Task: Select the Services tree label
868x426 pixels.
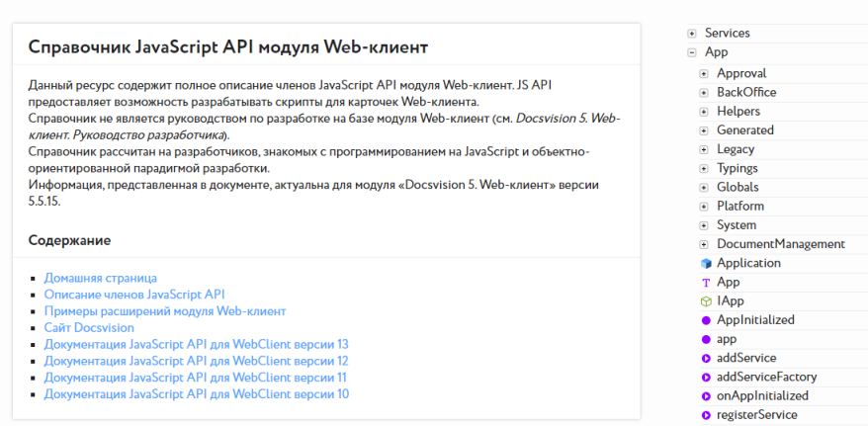Action: (728, 34)
